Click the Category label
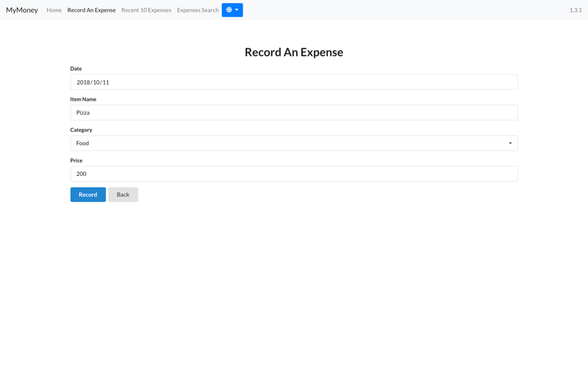 coord(81,130)
